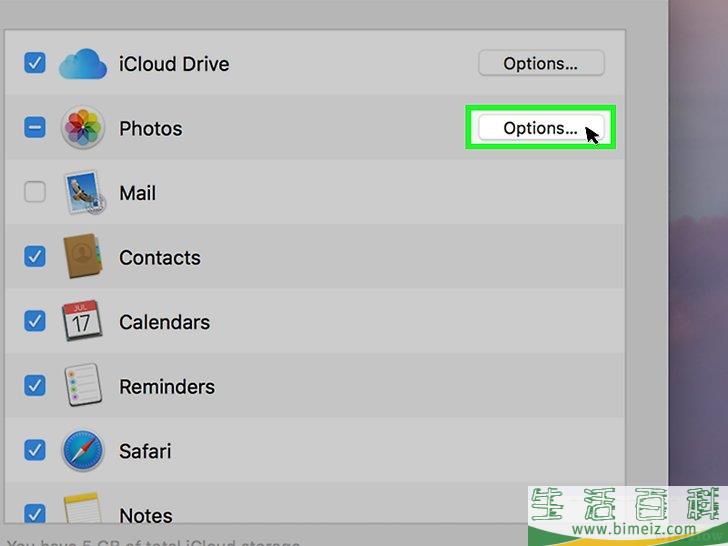Uncheck the Safari sync checkbox
The width and height of the screenshot is (728, 546).
35,450
